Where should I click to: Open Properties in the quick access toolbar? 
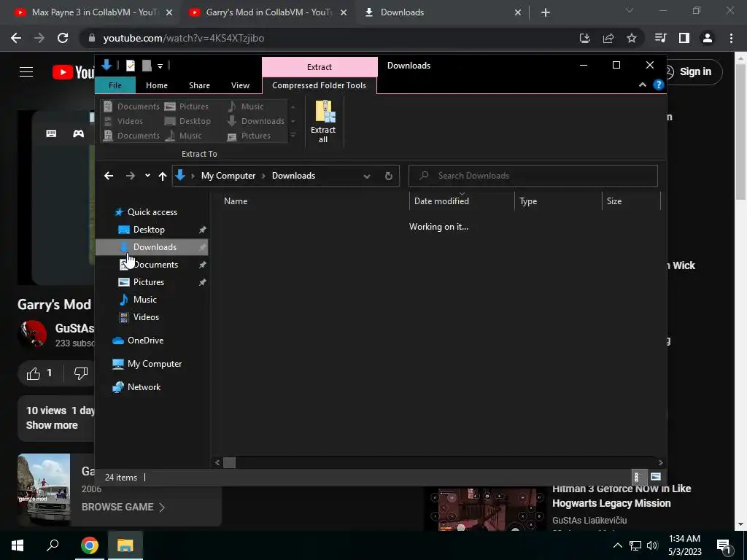coord(131,66)
